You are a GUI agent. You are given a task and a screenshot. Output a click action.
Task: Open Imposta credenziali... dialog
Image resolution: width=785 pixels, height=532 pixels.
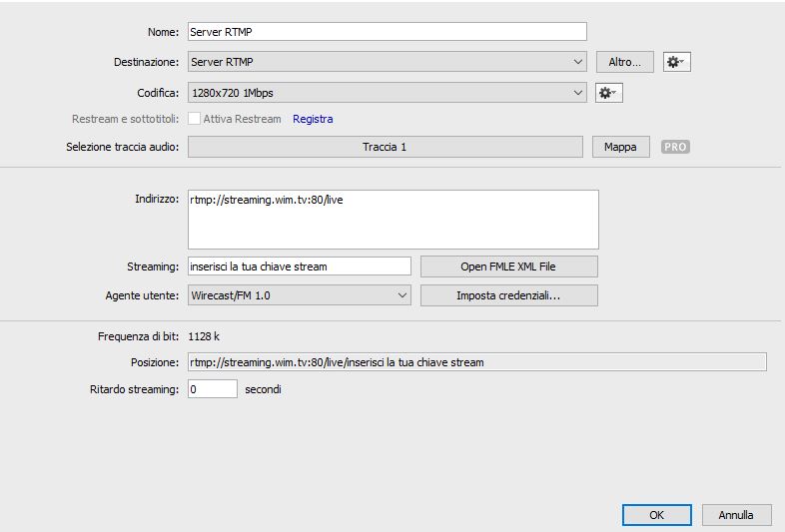point(509,295)
